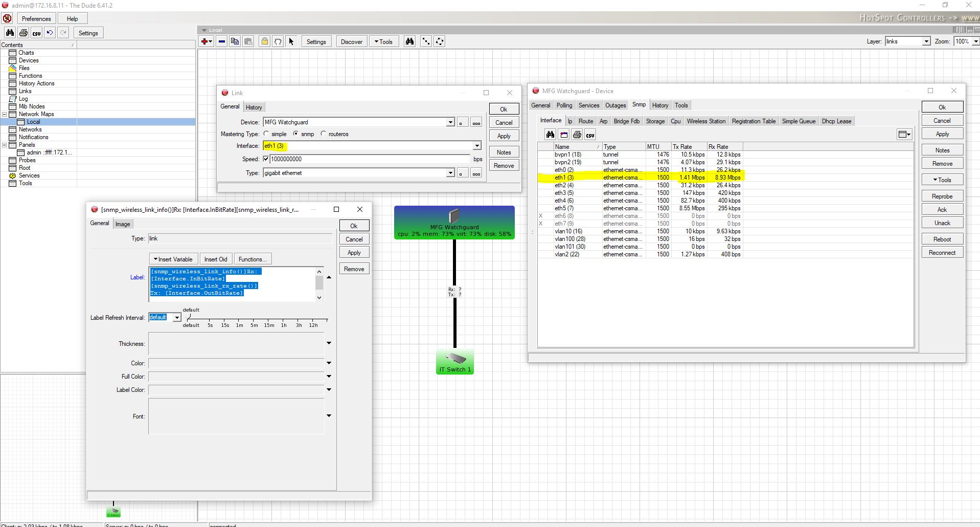Click CSV export icon in Snmp panel

[590, 135]
